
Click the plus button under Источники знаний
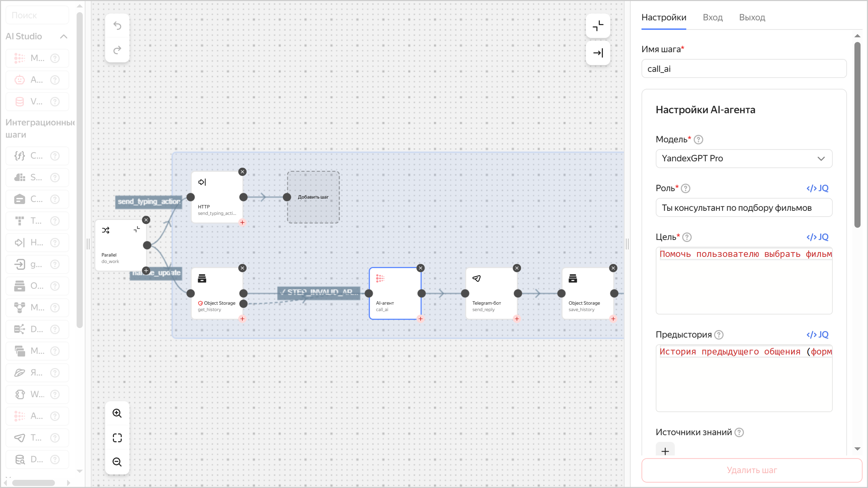click(x=665, y=451)
